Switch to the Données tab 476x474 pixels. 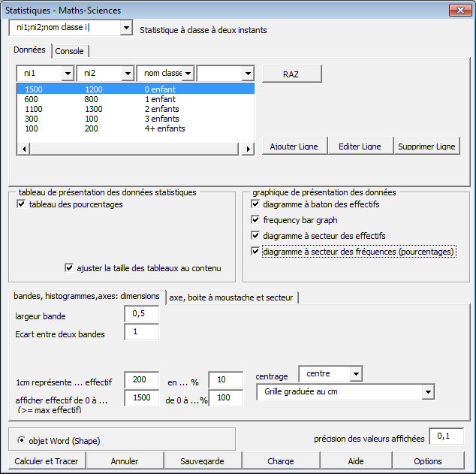point(30,50)
